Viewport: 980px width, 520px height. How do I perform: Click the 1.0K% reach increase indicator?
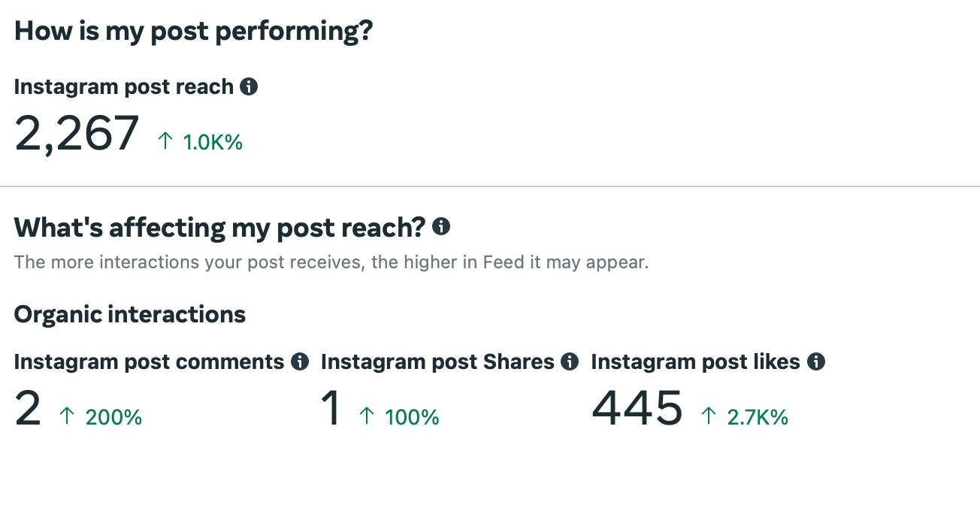[x=201, y=142]
